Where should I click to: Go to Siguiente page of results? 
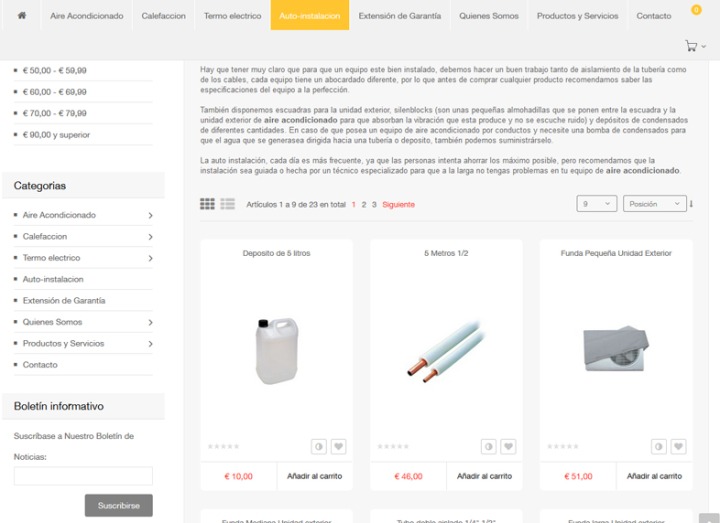point(398,204)
